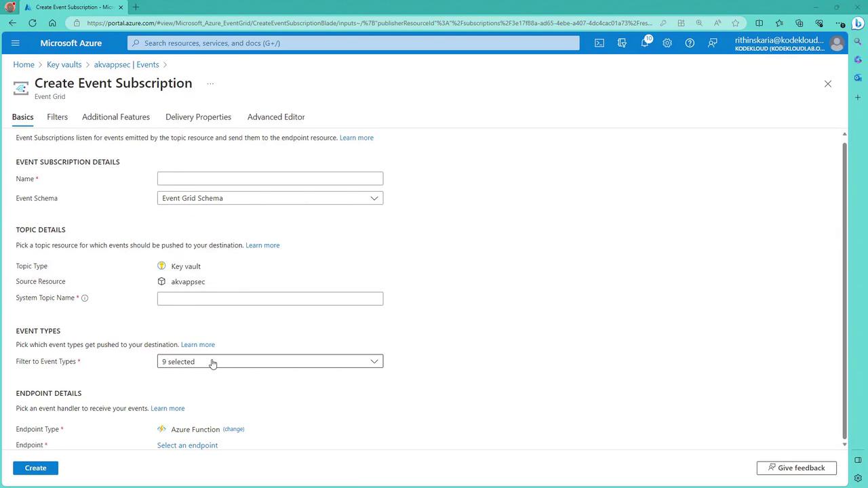This screenshot has width=868, height=488.
Task: Open the browser Collections icon
Action: [800, 23]
